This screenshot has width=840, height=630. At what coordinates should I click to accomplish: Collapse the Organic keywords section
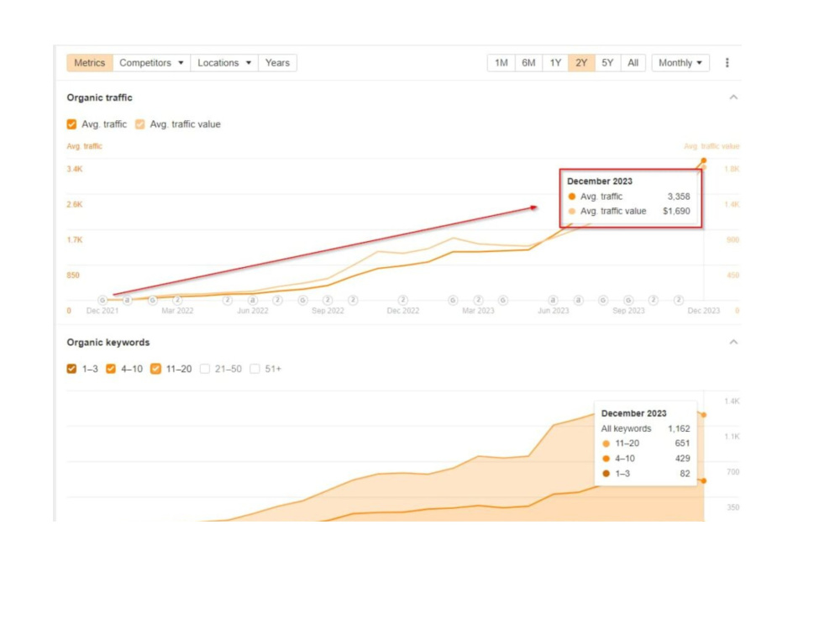[733, 343]
